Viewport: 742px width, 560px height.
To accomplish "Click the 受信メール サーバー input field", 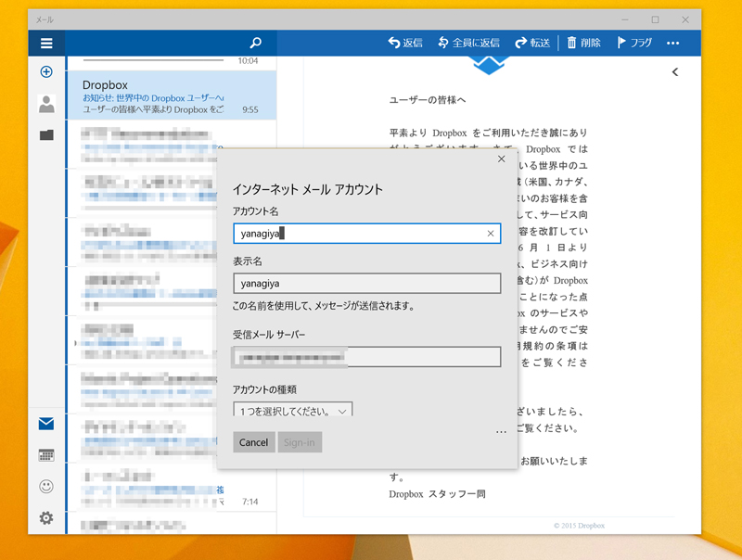I will (366, 357).
